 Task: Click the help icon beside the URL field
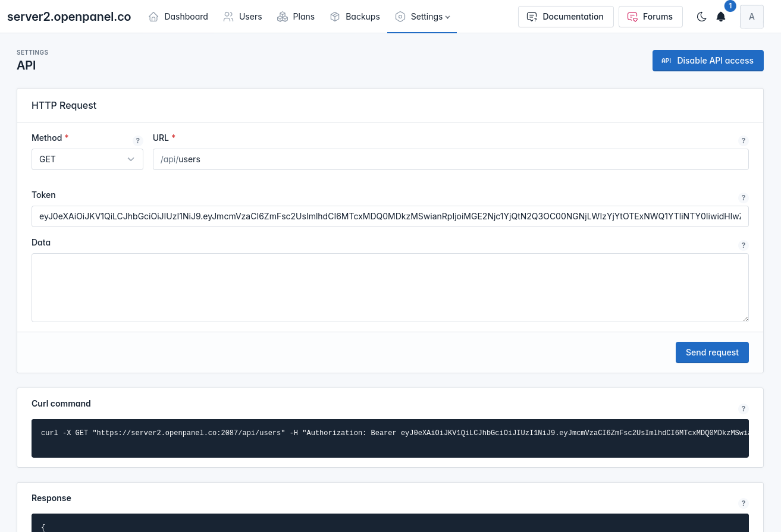[x=743, y=141]
